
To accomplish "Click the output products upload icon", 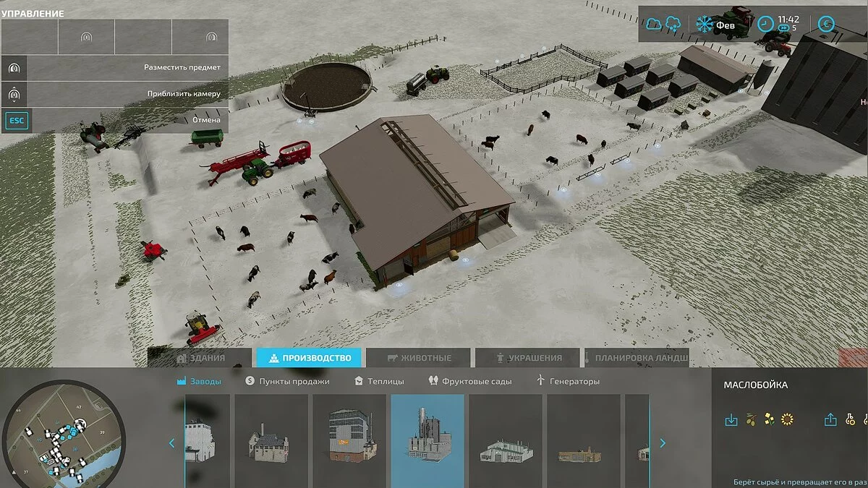I will pos(830,419).
